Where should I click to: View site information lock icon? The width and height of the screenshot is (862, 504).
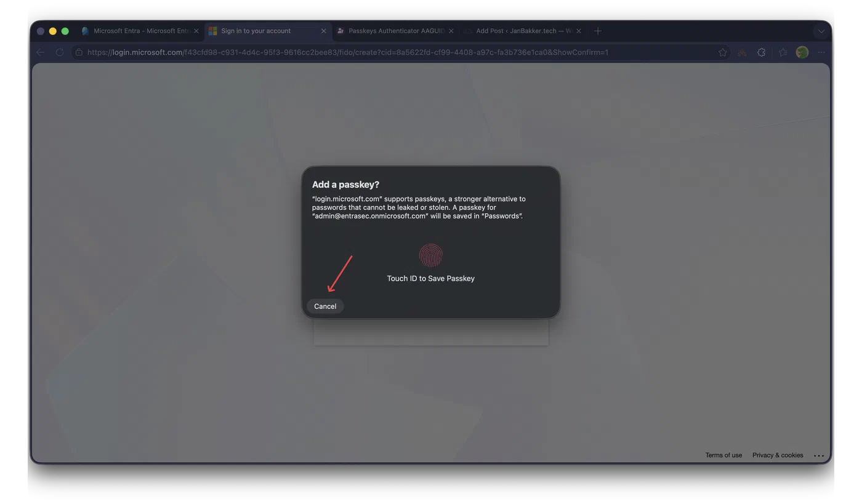79,52
